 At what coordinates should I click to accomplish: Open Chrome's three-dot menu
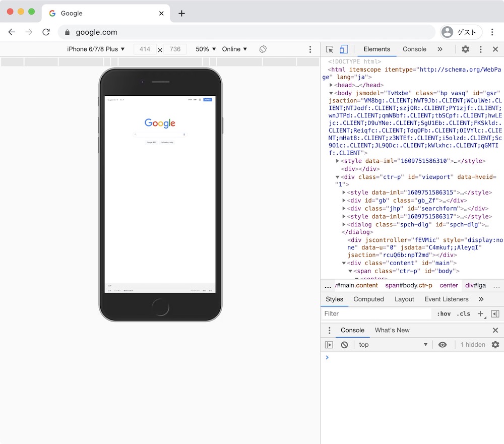(492, 32)
